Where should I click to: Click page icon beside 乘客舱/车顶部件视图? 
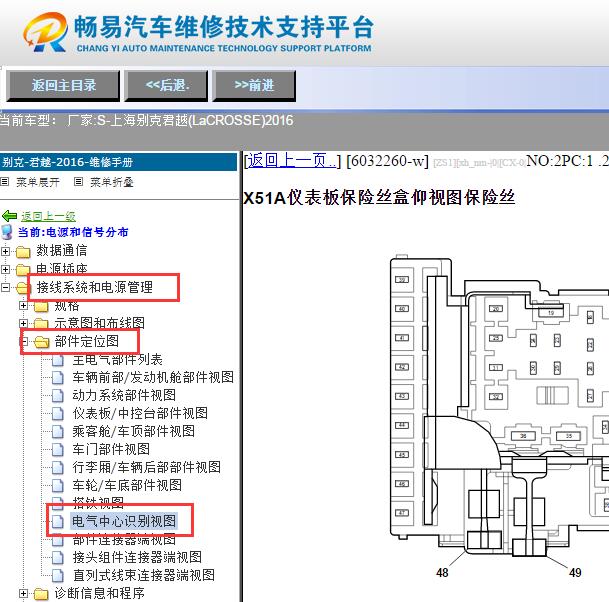(58, 431)
